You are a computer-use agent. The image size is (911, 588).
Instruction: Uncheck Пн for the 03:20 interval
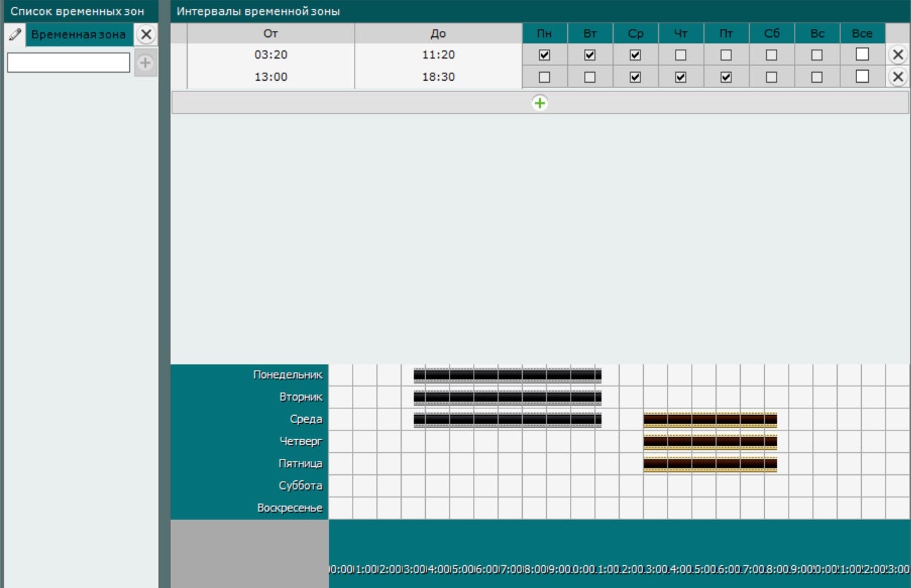[x=544, y=54]
